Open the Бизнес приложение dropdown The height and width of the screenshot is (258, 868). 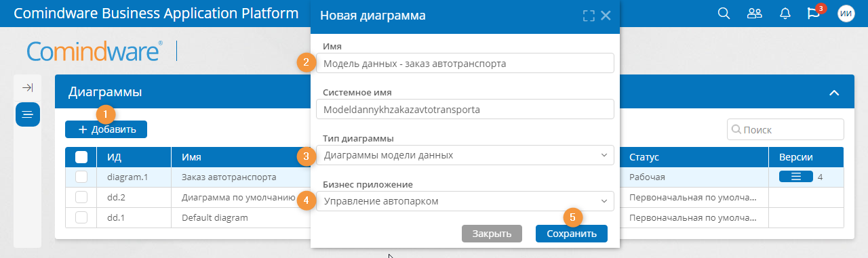[465, 201]
